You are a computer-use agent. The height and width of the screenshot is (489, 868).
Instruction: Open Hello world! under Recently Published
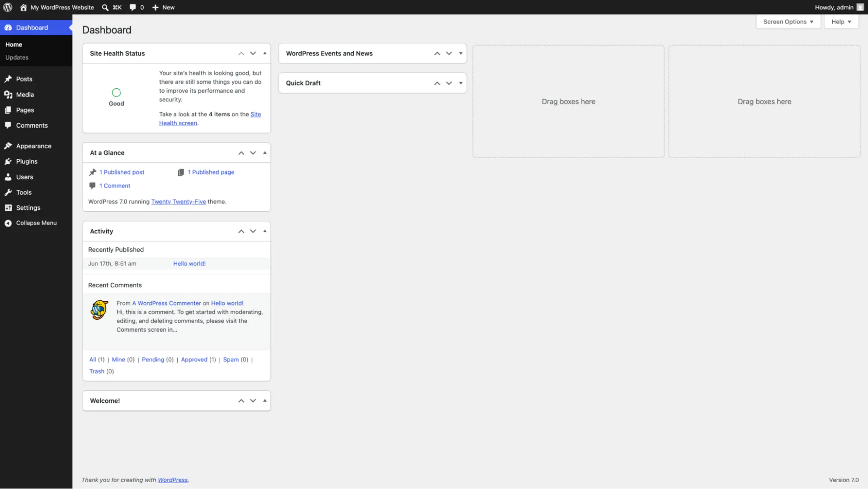tap(189, 264)
